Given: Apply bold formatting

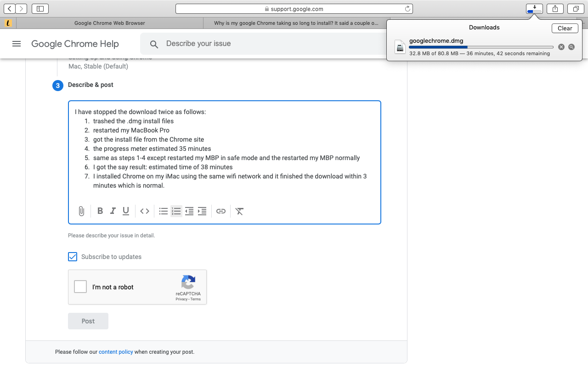Looking at the screenshot, I should pyautogui.click(x=100, y=211).
